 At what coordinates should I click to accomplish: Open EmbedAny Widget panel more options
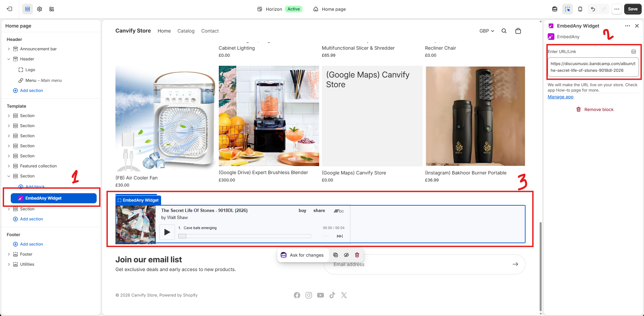coord(628,26)
